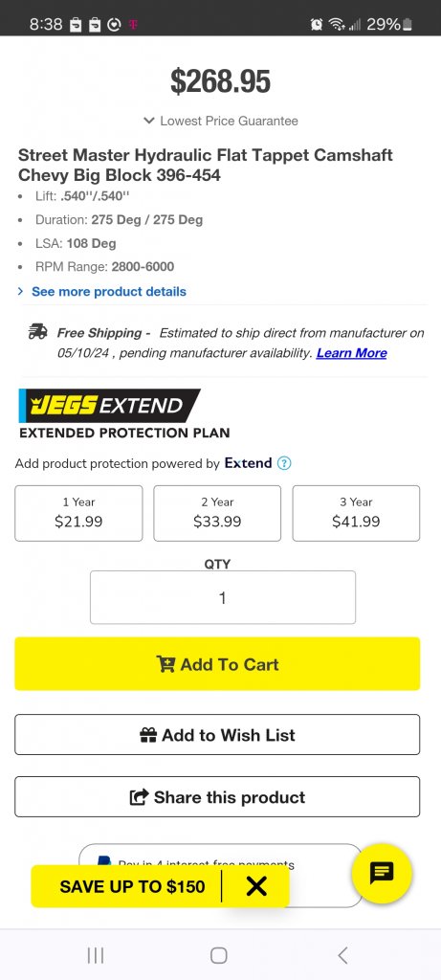Open the Android recent apps button
441x980 pixels.
[95, 955]
